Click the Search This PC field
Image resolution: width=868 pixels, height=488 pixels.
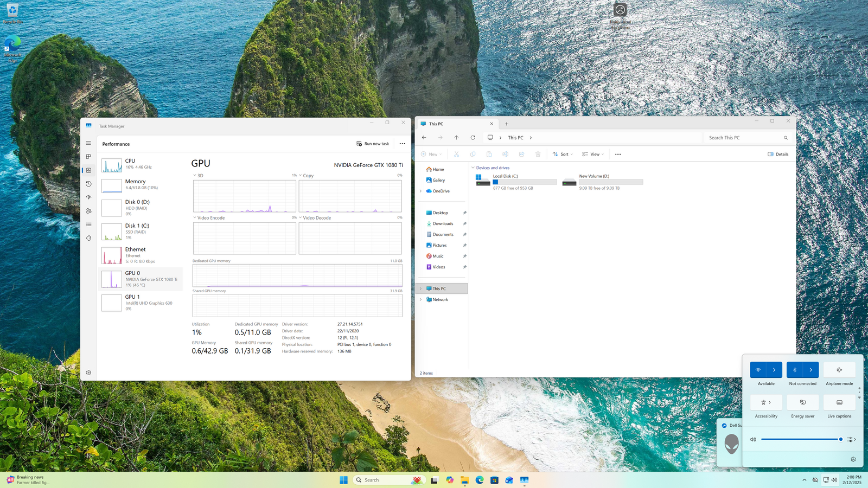point(743,138)
